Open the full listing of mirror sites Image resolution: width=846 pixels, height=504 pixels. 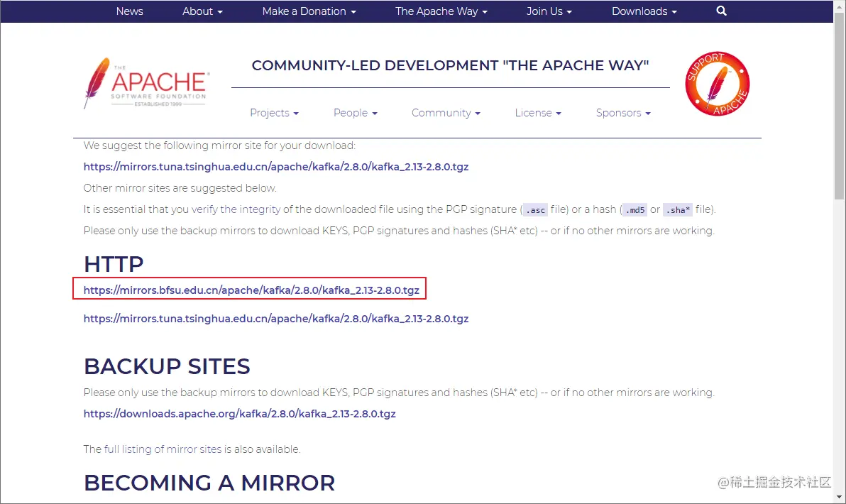[x=163, y=449]
